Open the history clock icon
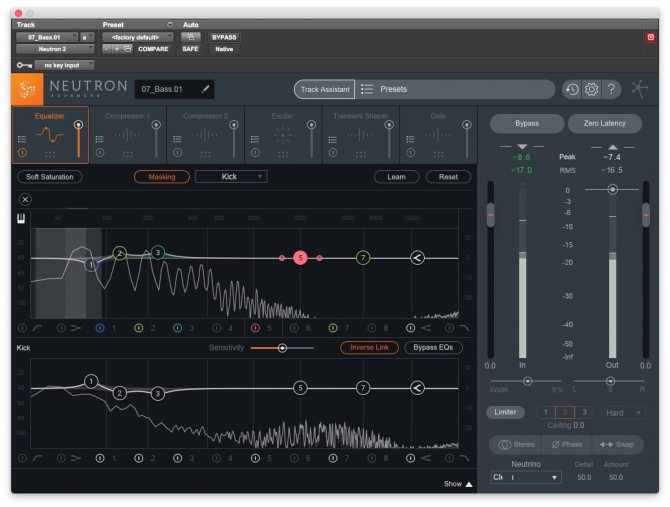Image resolution: width=670 pixels, height=507 pixels. click(x=572, y=89)
